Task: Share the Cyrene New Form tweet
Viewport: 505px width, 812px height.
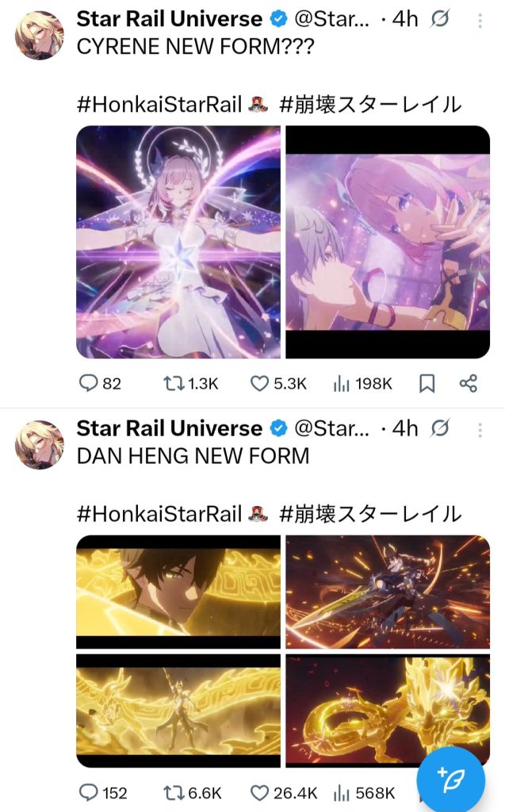Action: pos(469,383)
